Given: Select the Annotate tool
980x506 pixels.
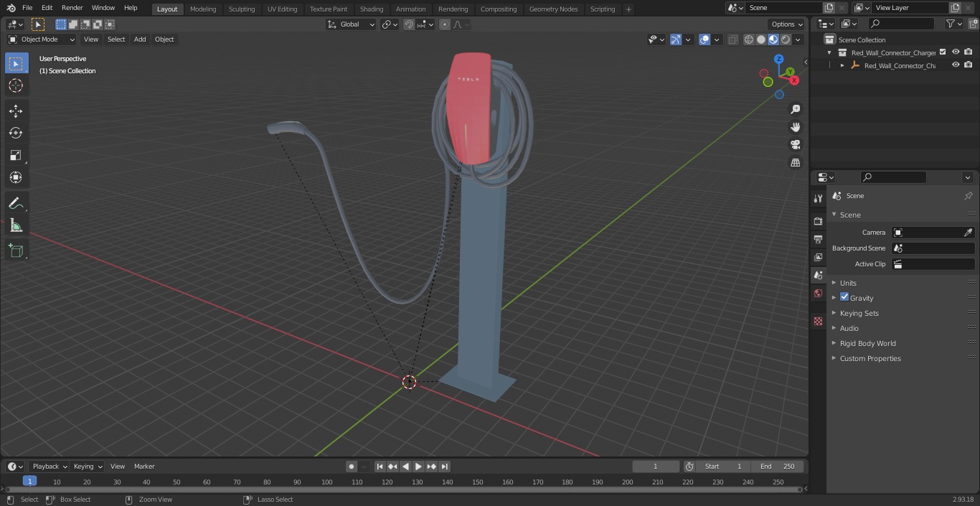Looking at the screenshot, I should [16, 204].
